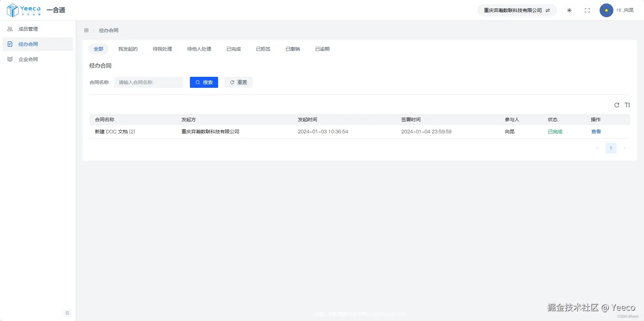Click the 状态 column header
644x321 pixels.
552,120
